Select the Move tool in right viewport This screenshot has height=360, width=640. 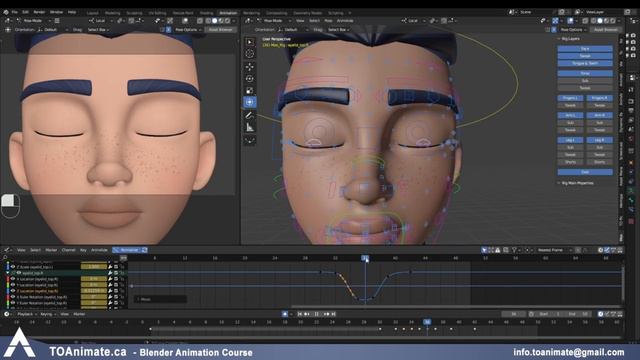(x=250, y=67)
